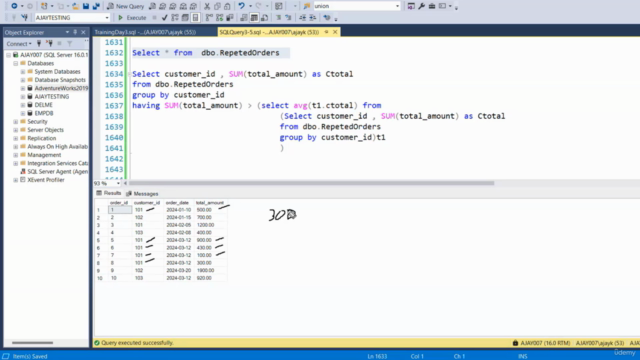Screen dimensions: 640x360
Task: Undo the last edit via toolbar arrow
Action: tap(241, 6)
